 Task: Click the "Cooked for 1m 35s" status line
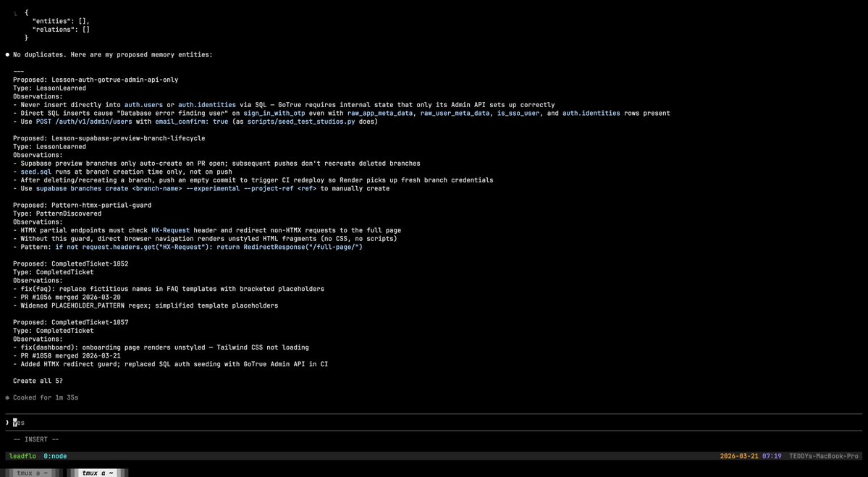41,397
